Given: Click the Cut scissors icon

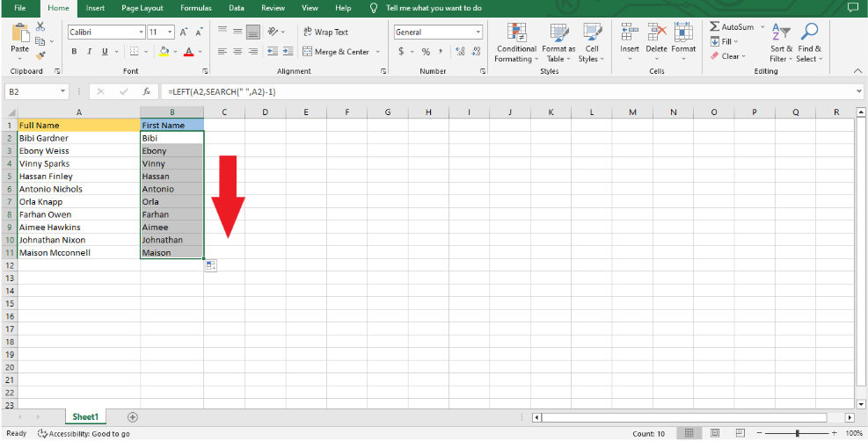Looking at the screenshot, I should [x=40, y=28].
